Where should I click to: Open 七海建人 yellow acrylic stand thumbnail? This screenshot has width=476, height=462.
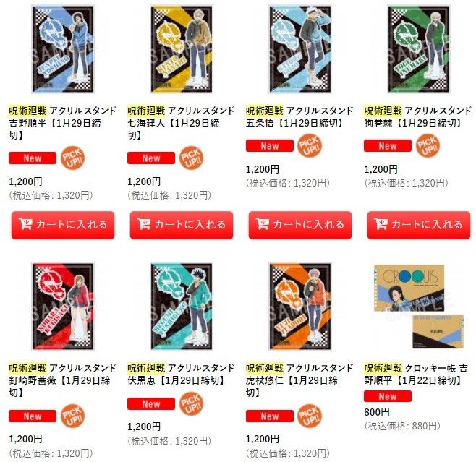click(182, 49)
